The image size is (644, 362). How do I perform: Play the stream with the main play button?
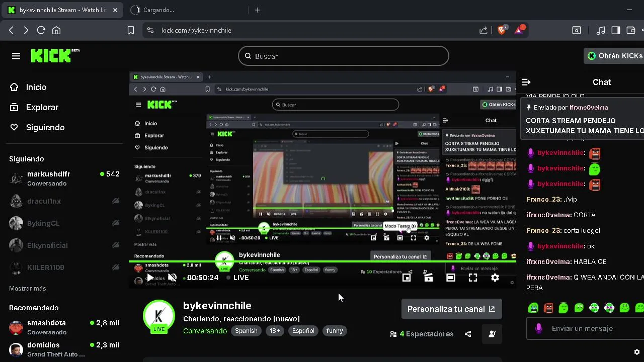point(150,278)
